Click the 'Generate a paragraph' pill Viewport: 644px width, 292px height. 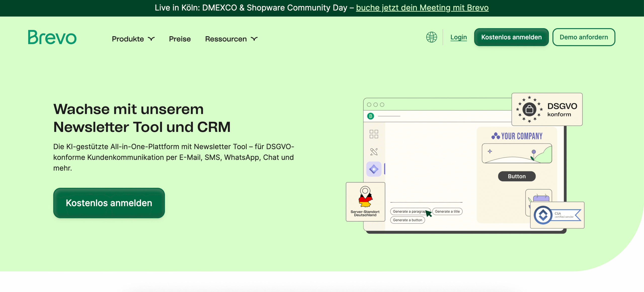[x=410, y=212]
